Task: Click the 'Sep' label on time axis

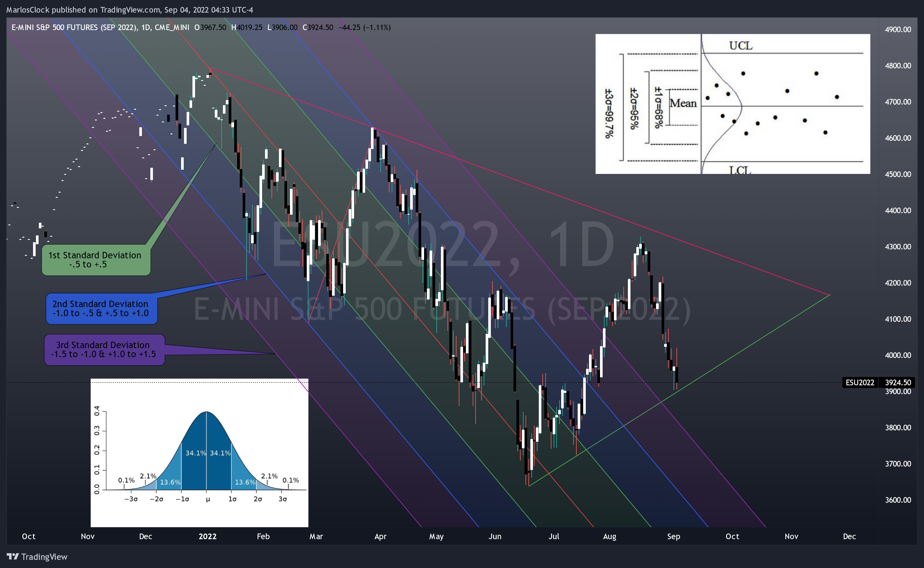Action: (673, 537)
